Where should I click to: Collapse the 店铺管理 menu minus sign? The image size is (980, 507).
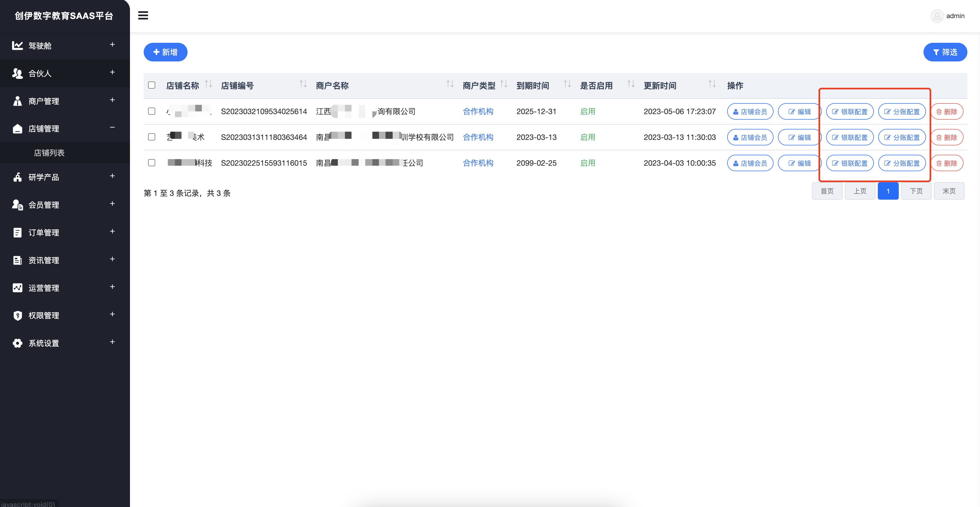[112, 127]
